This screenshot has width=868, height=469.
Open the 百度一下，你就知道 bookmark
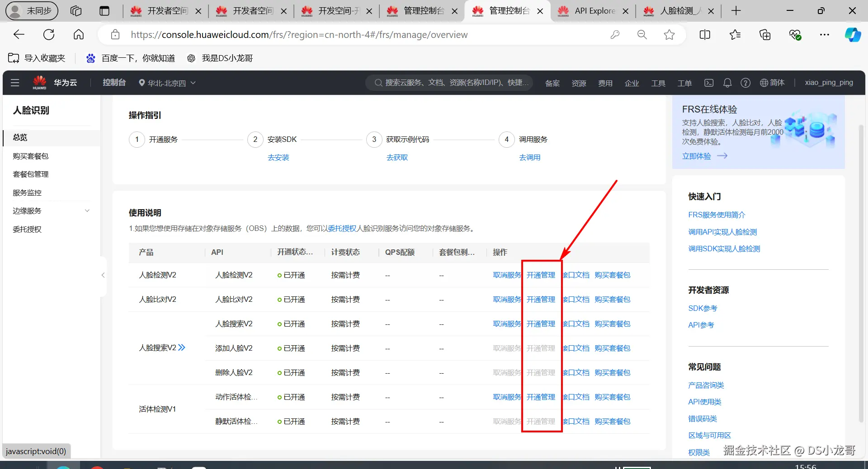[x=131, y=58]
